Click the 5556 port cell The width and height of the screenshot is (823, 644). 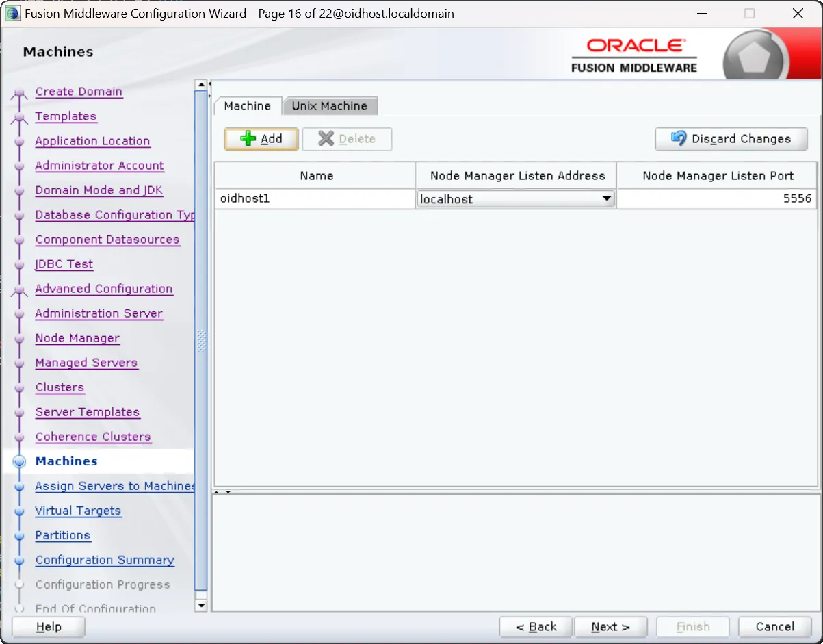(x=717, y=199)
